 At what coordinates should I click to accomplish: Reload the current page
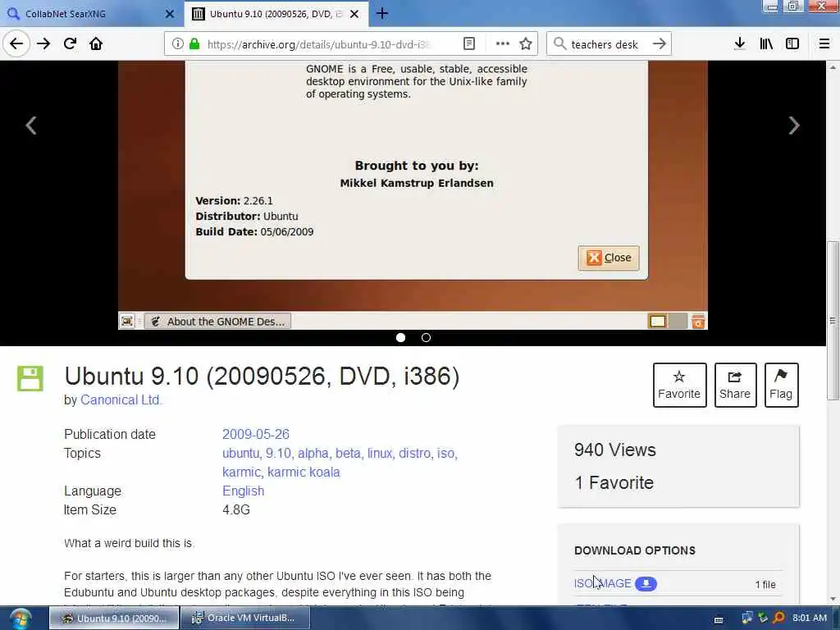pos(70,44)
